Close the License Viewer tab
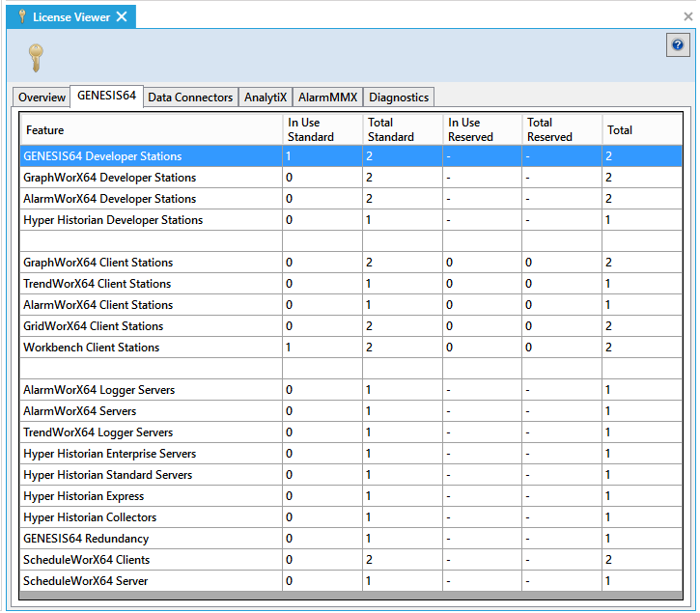The width and height of the screenshot is (700, 613). click(x=122, y=16)
